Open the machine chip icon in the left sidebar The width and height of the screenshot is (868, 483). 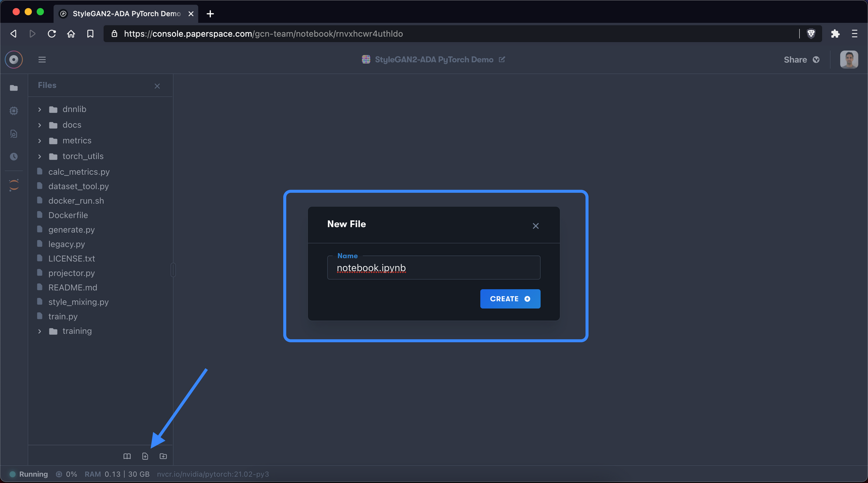tap(14, 111)
